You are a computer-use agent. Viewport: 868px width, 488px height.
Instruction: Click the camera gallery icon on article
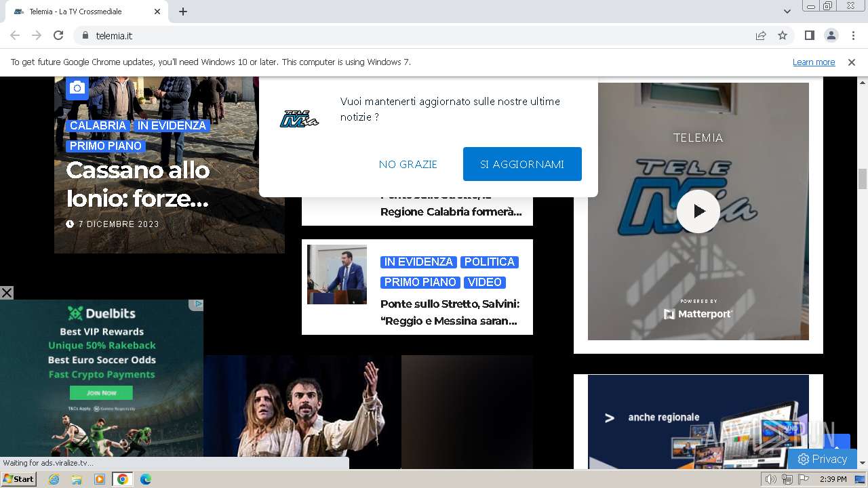point(77,88)
